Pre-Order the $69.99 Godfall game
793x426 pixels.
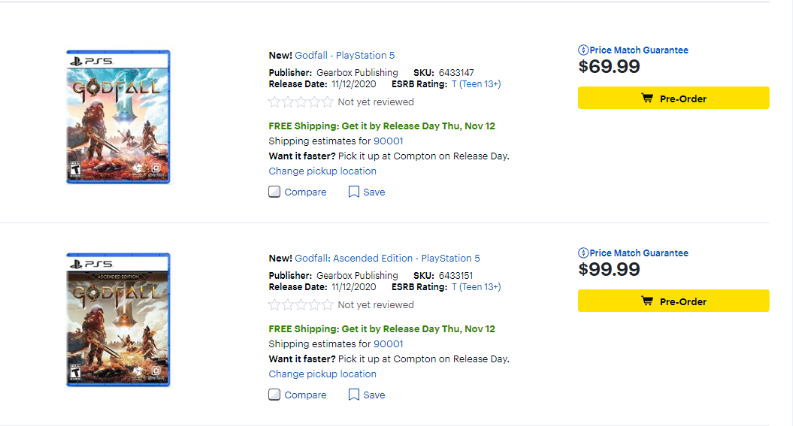(673, 98)
